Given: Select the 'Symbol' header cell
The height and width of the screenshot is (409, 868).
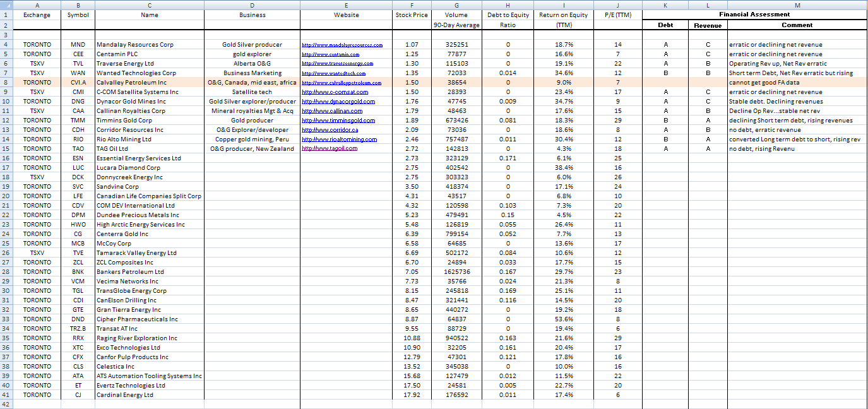Looking at the screenshot, I should (78, 15).
